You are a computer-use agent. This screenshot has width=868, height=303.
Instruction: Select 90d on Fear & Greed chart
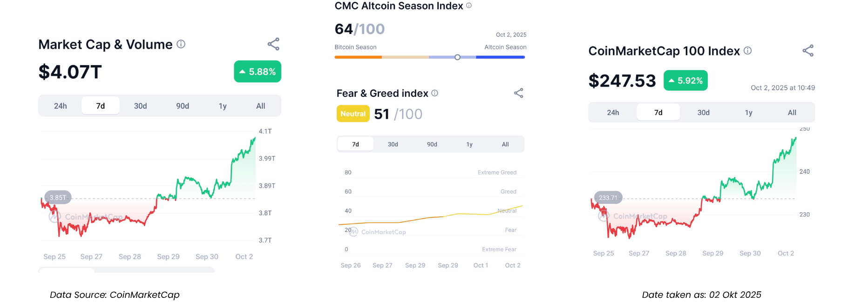[432, 144]
